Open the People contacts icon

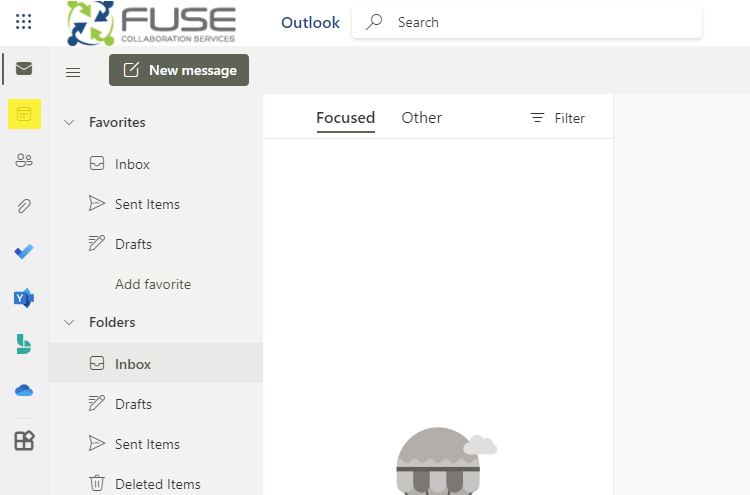[24, 160]
